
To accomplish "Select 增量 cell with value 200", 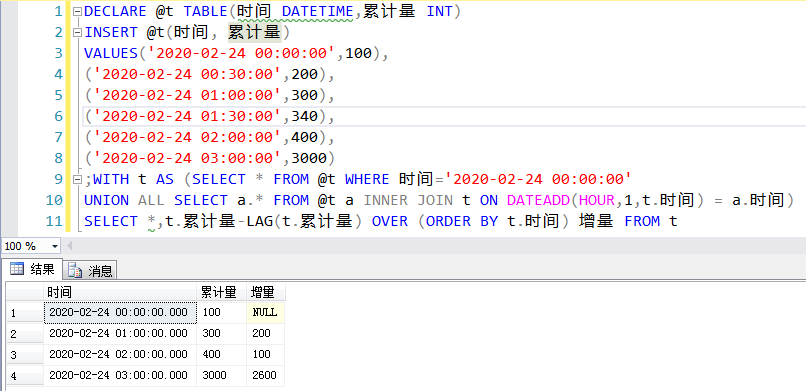I will [266, 333].
